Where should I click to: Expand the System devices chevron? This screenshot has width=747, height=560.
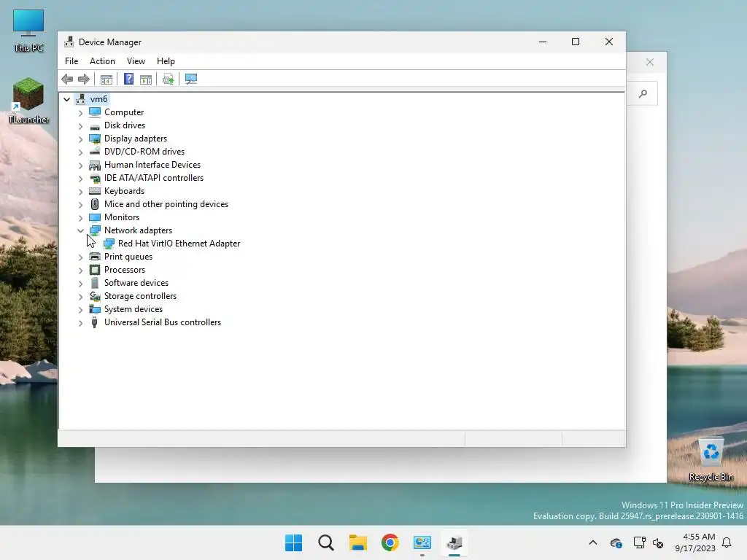click(x=80, y=309)
